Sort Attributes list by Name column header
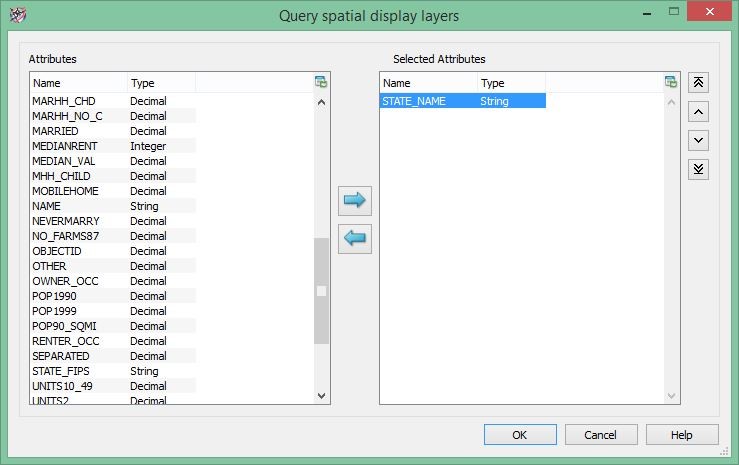The width and height of the screenshot is (739, 465). [78, 83]
